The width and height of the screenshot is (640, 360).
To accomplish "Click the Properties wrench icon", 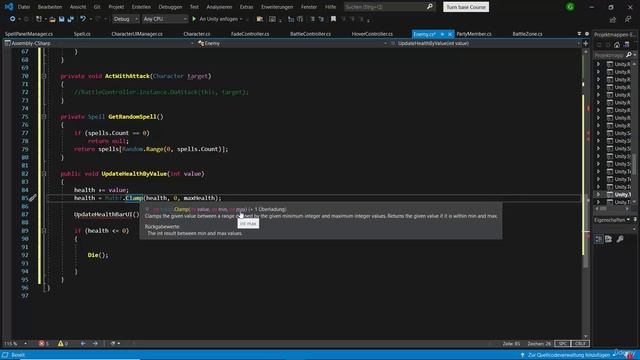I will click(620, 239).
